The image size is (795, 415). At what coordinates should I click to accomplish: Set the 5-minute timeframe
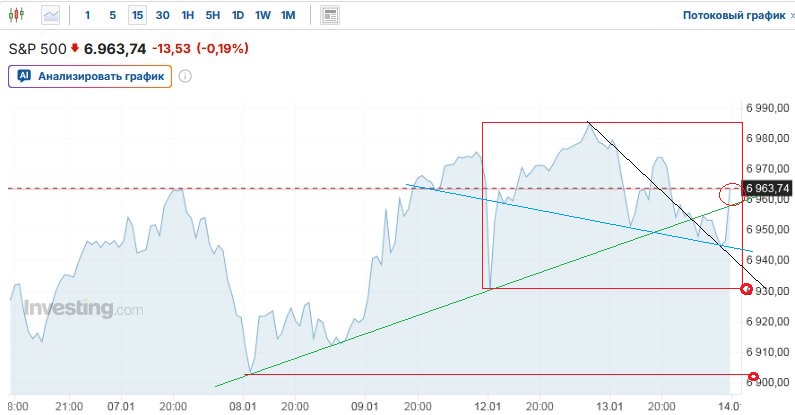112,16
